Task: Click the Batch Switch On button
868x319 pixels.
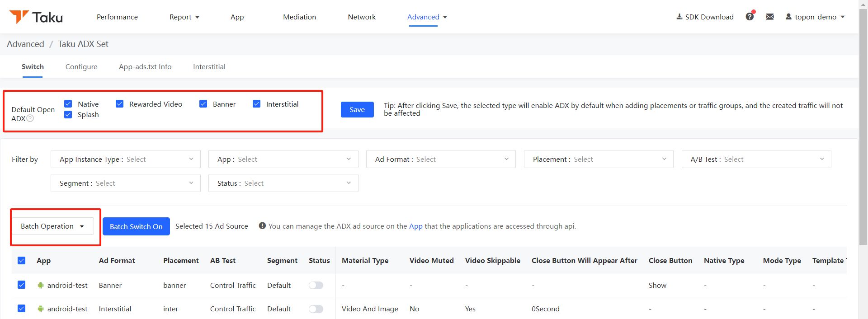Action: tap(136, 226)
